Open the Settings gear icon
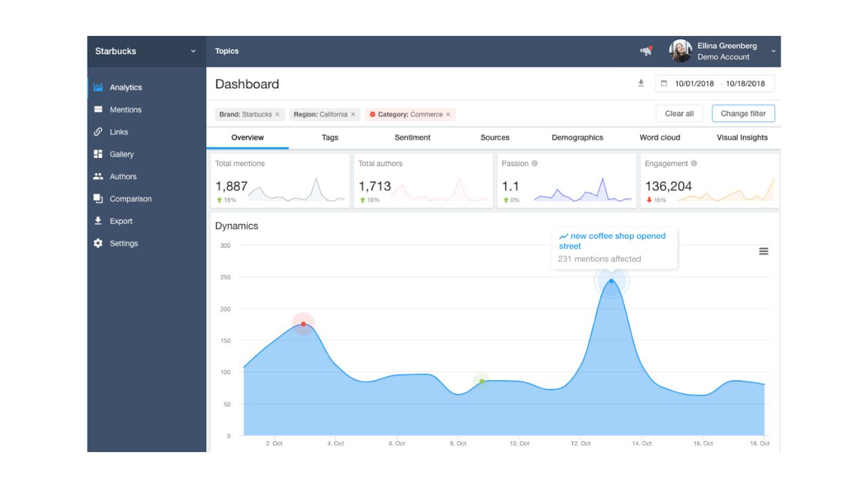 pos(98,243)
